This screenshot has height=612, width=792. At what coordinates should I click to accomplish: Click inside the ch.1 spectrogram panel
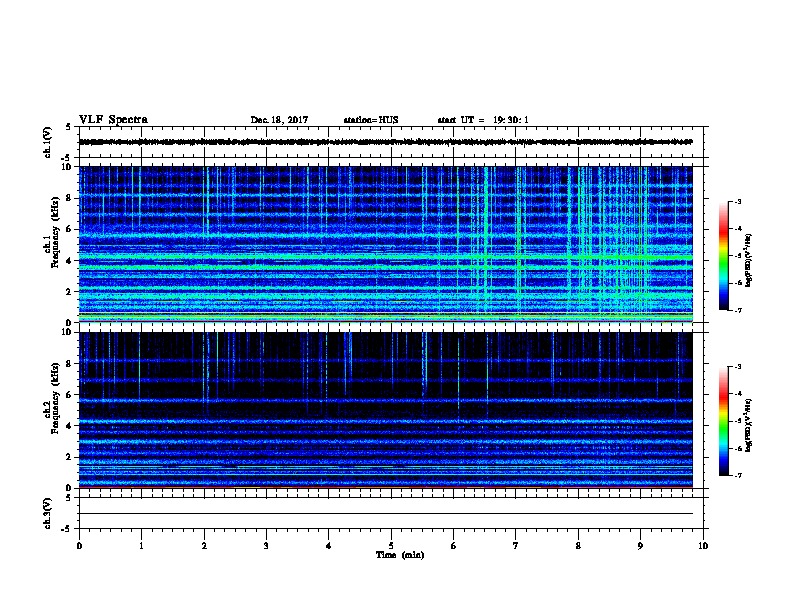(x=386, y=244)
